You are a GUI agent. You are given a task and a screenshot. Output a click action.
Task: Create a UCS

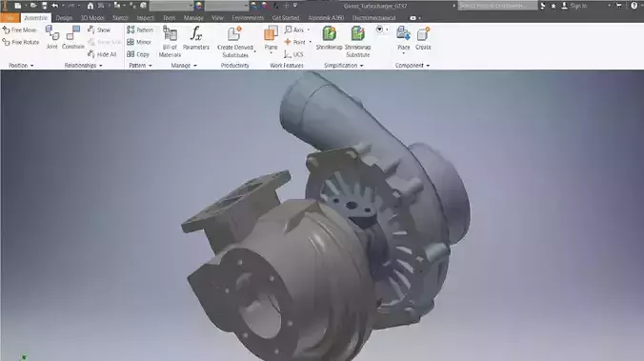pyautogui.click(x=293, y=54)
